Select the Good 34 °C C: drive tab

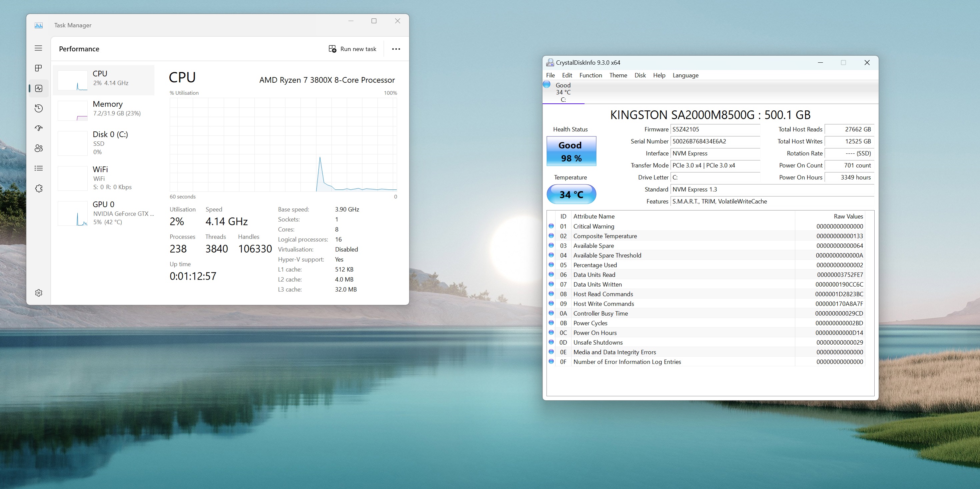[563, 92]
